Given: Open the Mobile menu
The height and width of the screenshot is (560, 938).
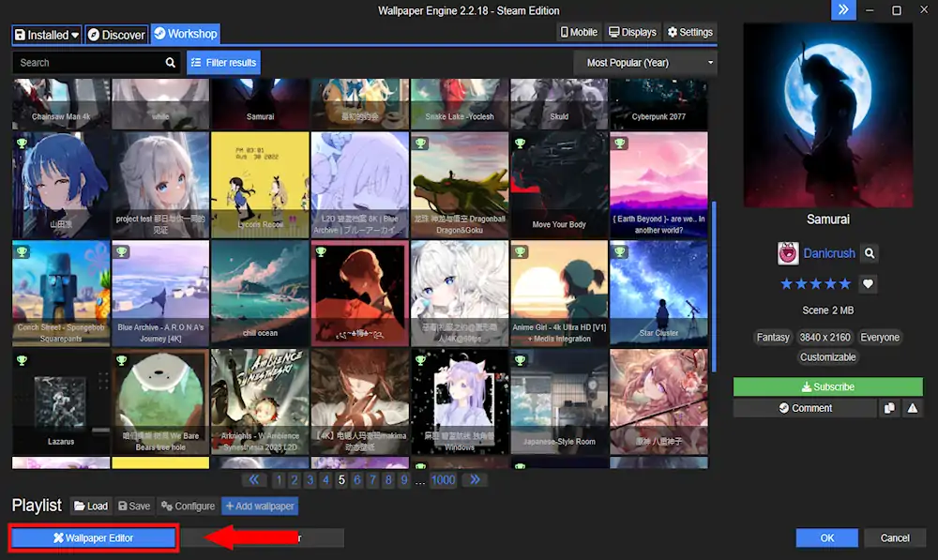Looking at the screenshot, I should pyautogui.click(x=579, y=32).
